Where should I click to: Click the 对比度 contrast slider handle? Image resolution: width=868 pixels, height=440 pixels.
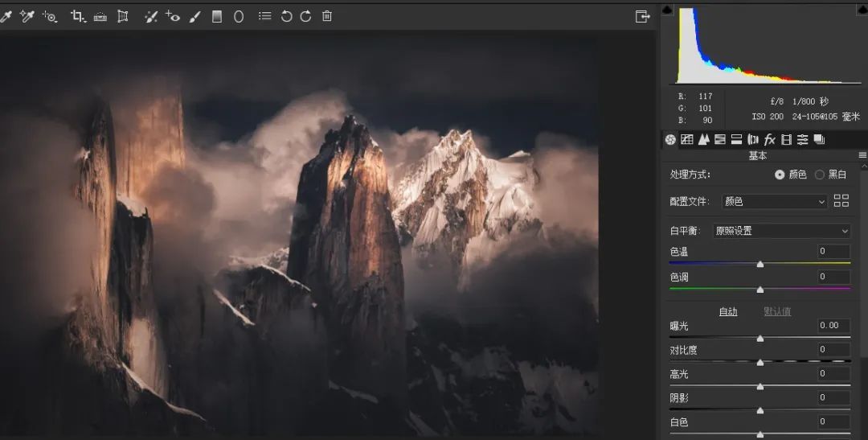[x=760, y=363]
